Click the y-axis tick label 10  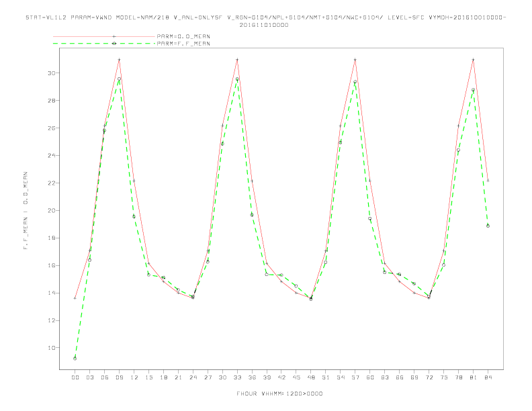[x=51, y=348]
